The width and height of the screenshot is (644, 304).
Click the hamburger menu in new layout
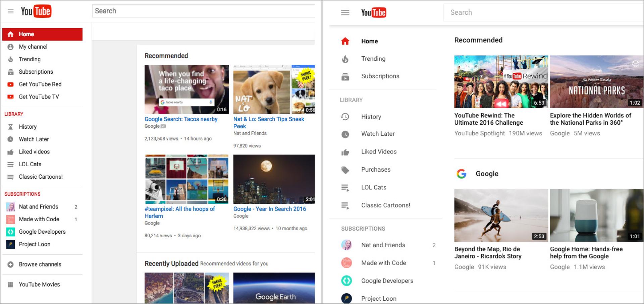tap(345, 13)
